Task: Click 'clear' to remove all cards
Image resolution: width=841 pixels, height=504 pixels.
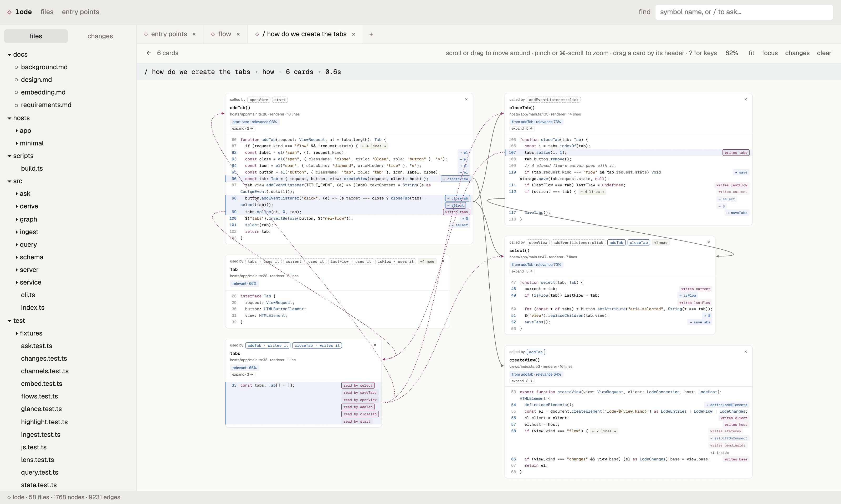Action: 824,53
